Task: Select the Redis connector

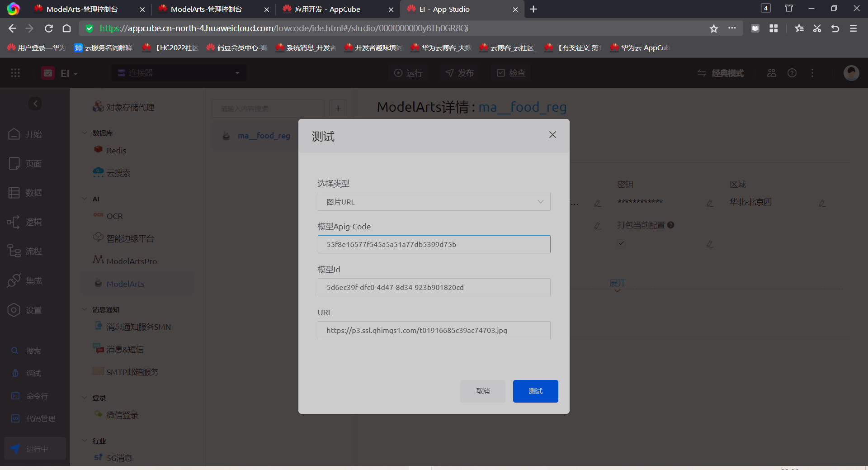Action: (110, 150)
